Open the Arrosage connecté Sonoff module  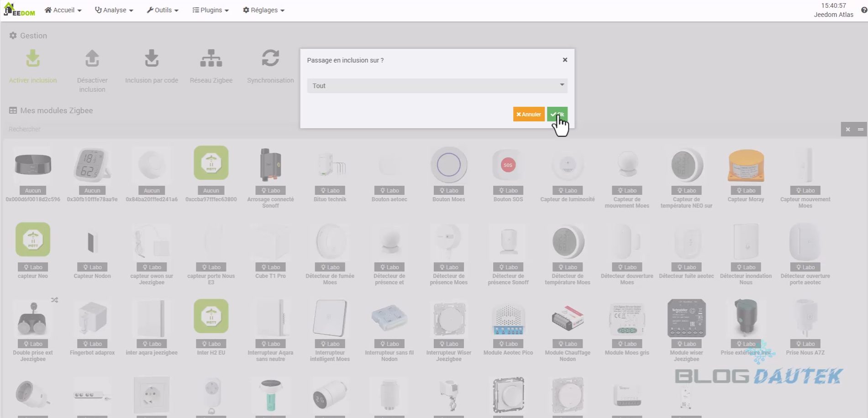pos(270,177)
